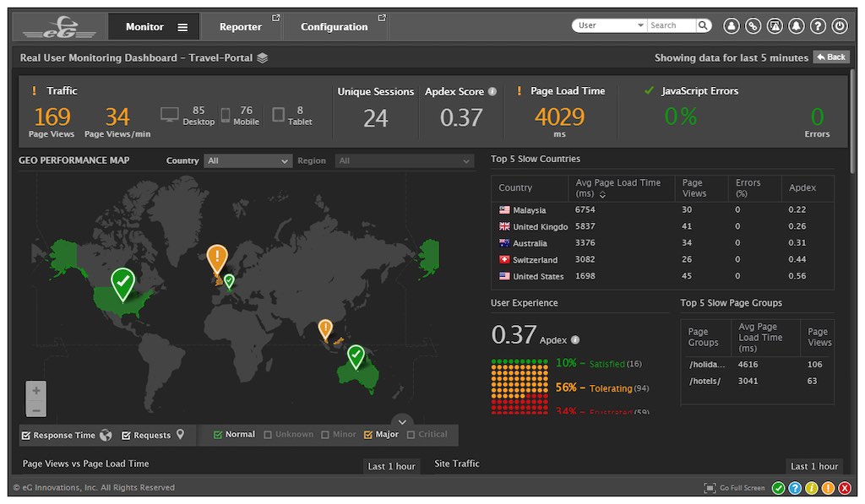Zoom in on the map with plus button

35,391
